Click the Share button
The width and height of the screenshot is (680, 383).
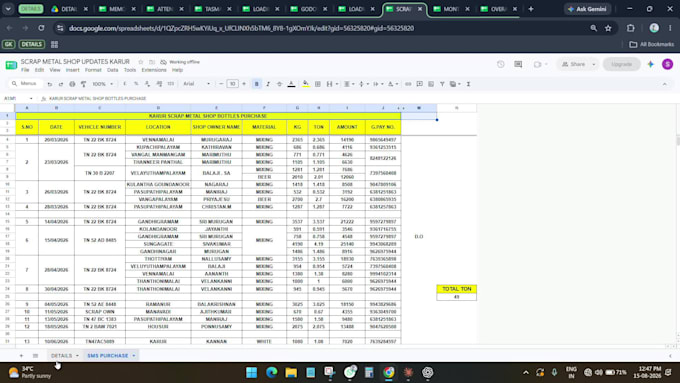573,64
